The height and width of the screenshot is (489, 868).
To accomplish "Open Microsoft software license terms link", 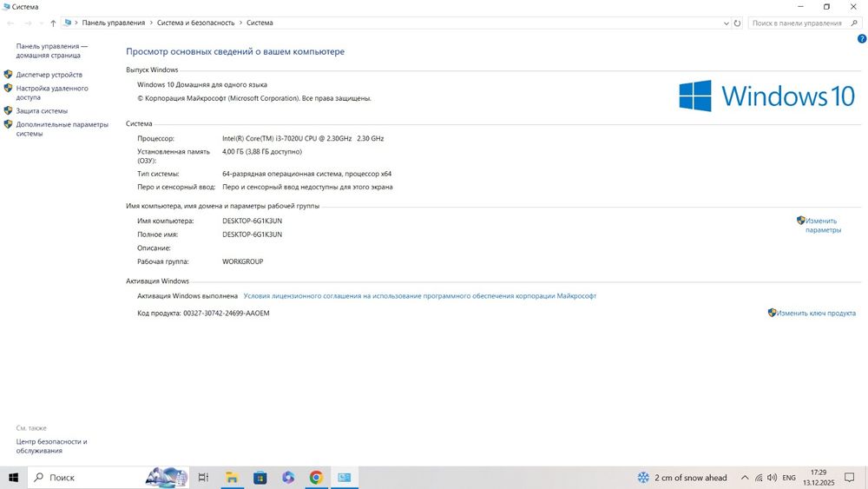I will tap(419, 296).
